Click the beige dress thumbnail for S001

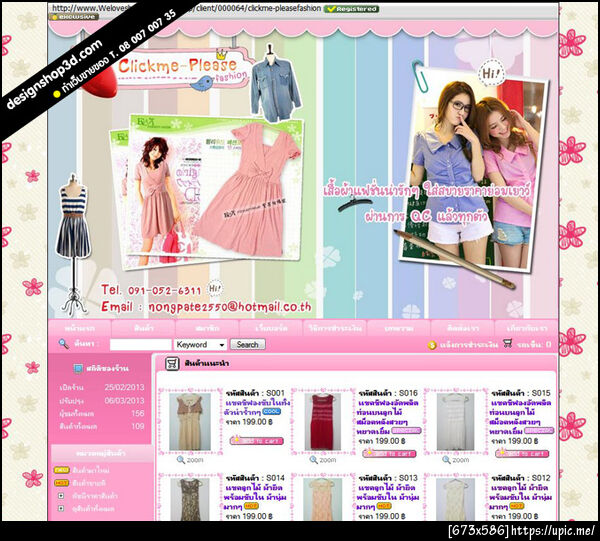click(x=190, y=422)
